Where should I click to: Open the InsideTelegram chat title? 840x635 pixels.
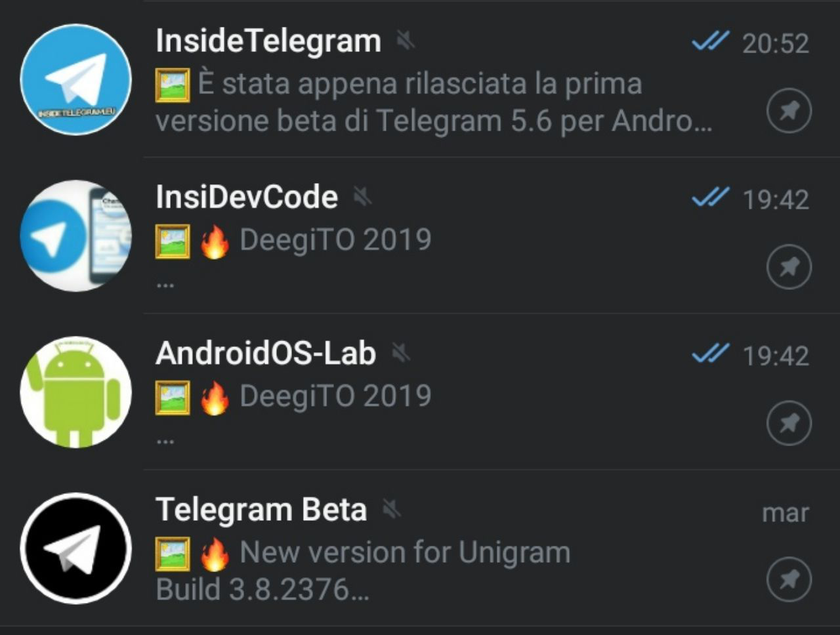(x=268, y=41)
